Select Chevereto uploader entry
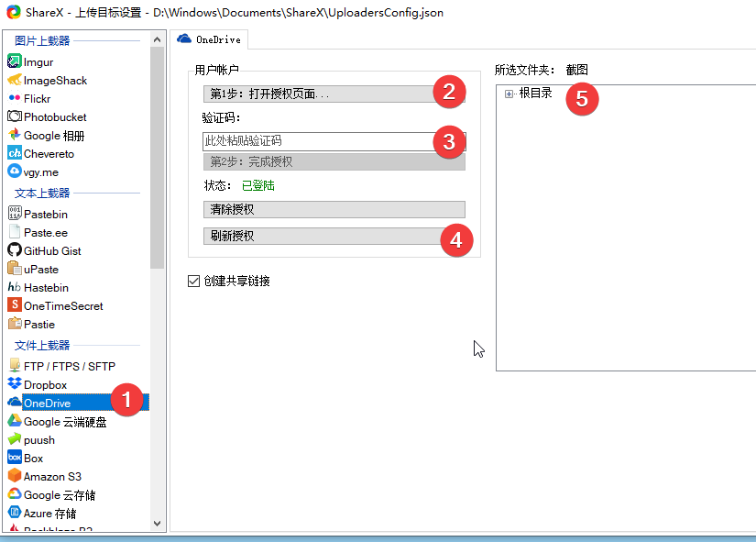756x542 pixels. point(49,154)
